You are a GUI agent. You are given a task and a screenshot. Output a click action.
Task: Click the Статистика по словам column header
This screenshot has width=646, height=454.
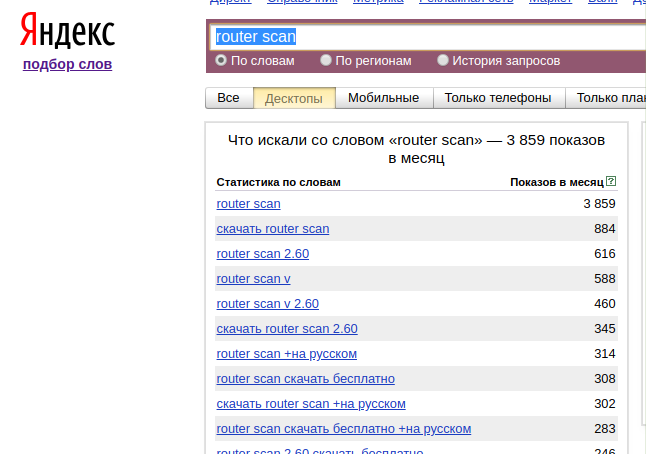tap(279, 182)
